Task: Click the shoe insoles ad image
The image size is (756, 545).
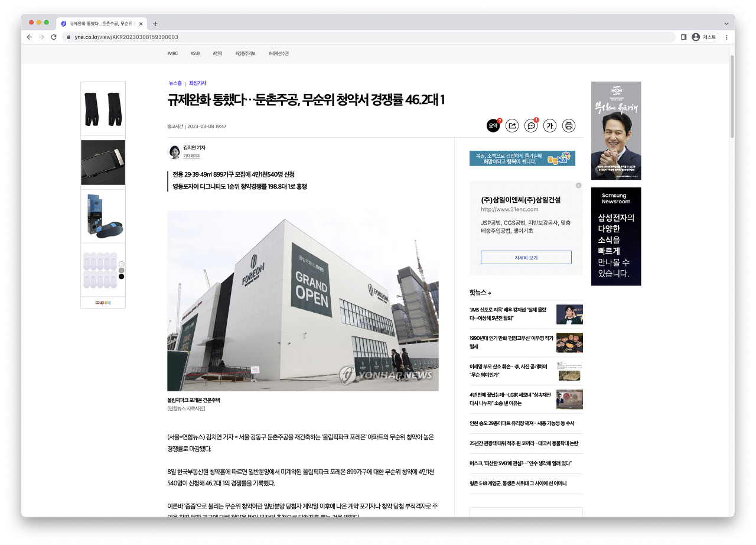Action: tap(103, 216)
